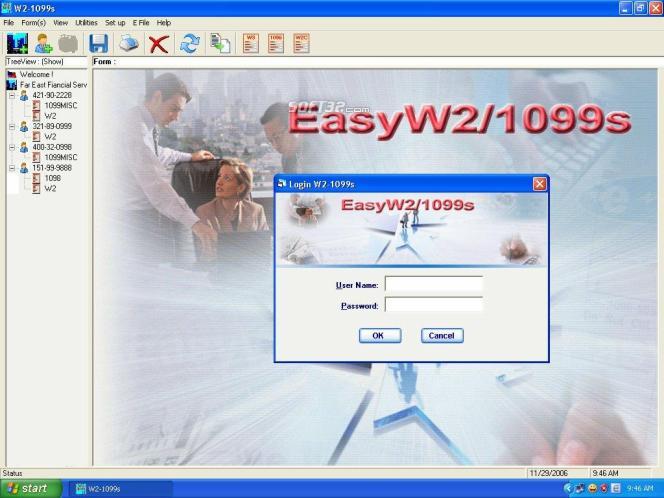Screen dimensions: 664x498
Task: Click the copy documents toolbar icon
Action: pyautogui.click(x=220, y=44)
